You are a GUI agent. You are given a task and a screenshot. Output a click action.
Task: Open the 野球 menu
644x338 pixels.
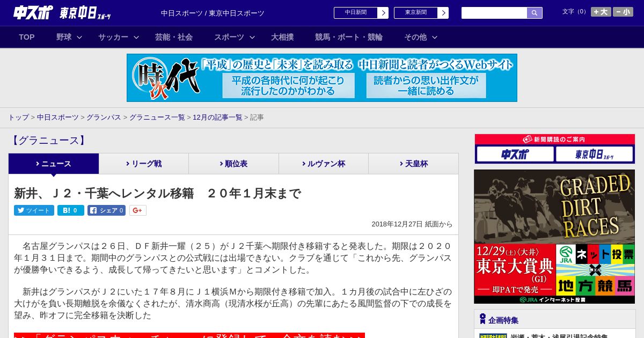pyautogui.click(x=64, y=37)
